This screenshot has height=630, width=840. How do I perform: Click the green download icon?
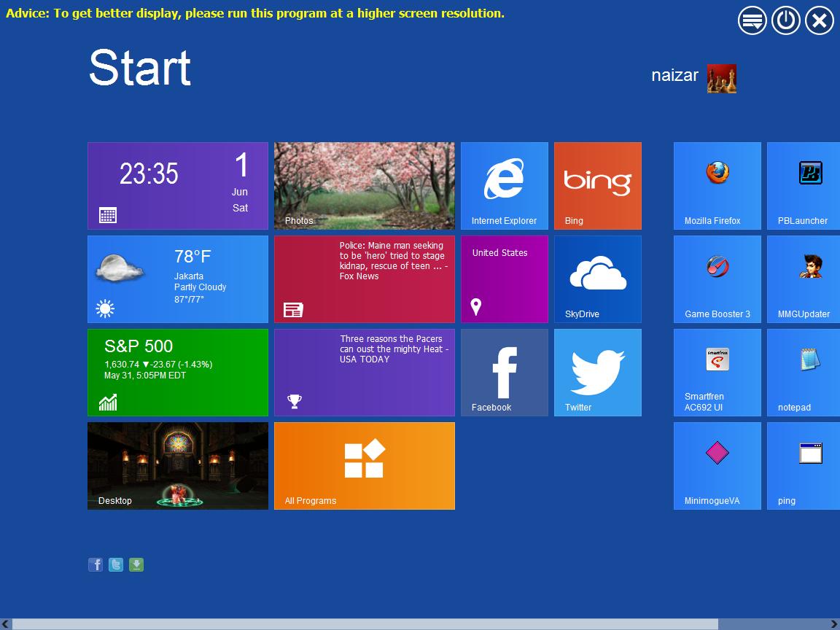coord(136,564)
